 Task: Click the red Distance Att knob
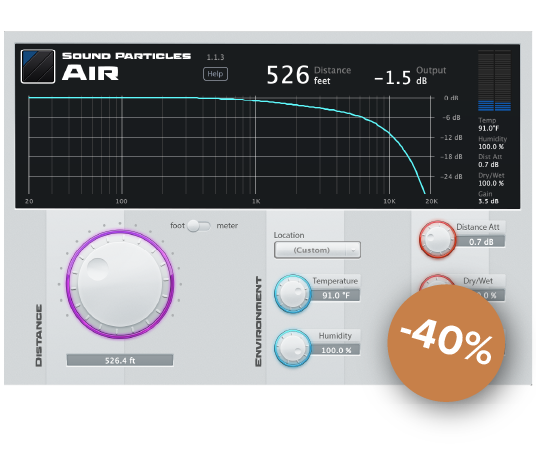coord(438,238)
